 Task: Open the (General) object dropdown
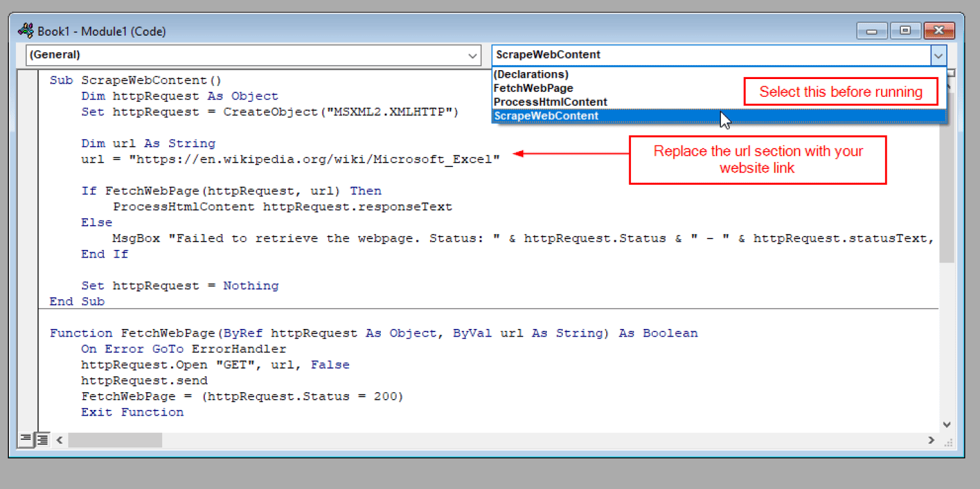click(x=473, y=55)
